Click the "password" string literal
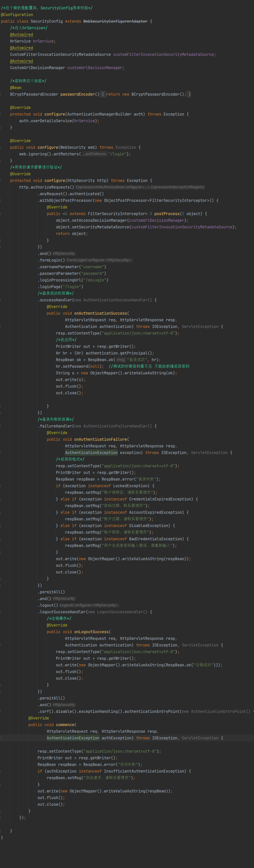Screen dimensions: 254x868 coord(93,274)
